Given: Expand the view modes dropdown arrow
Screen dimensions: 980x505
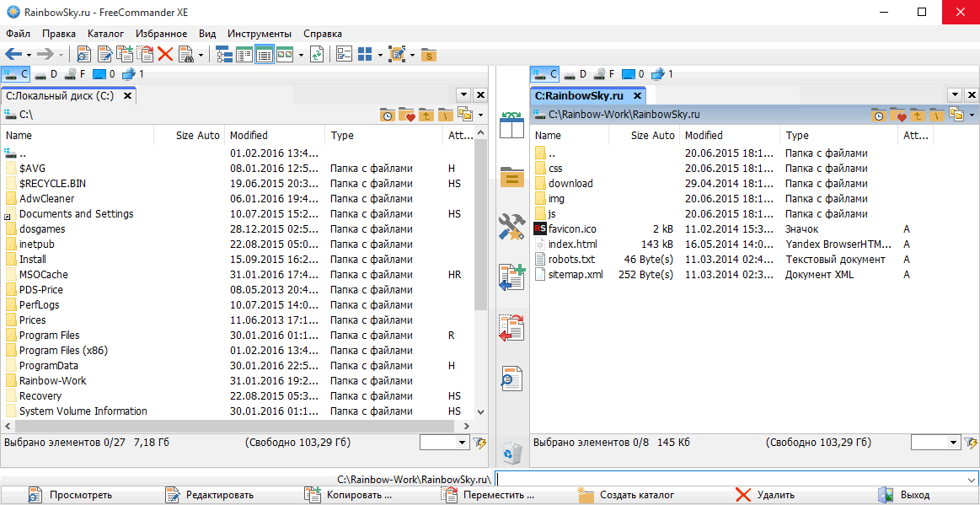Looking at the screenshot, I should 301,55.
